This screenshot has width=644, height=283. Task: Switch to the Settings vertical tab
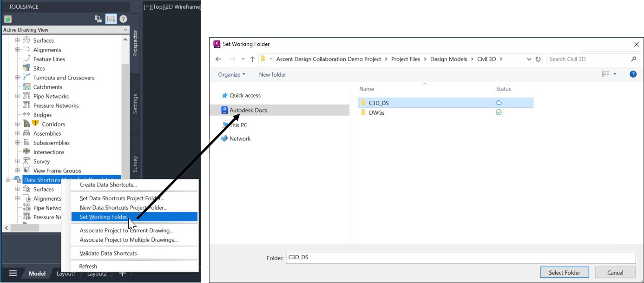click(135, 104)
